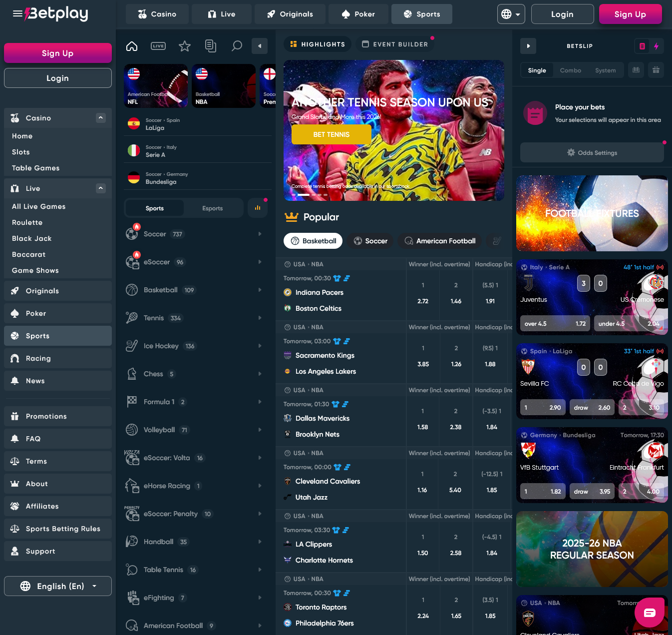This screenshot has width=672, height=635.
Task: Switch to Esports in the Sports/Esports toggle
Action: (213, 208)
